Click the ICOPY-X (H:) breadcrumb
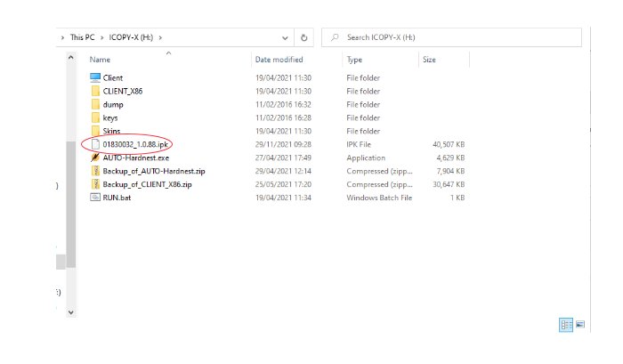This screenshot has height=364, width=623. [131, 37]
